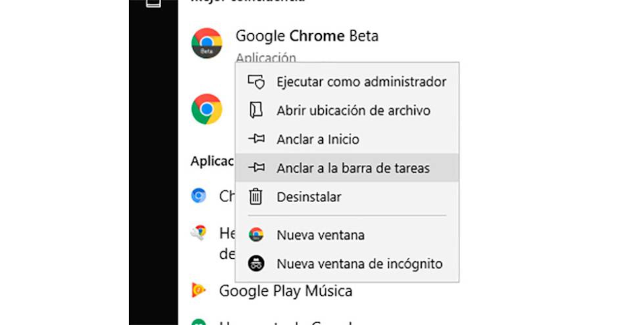Screen dimensions: 644x325
Task: Open Google Play Música search result
Action: click(286, 291)
